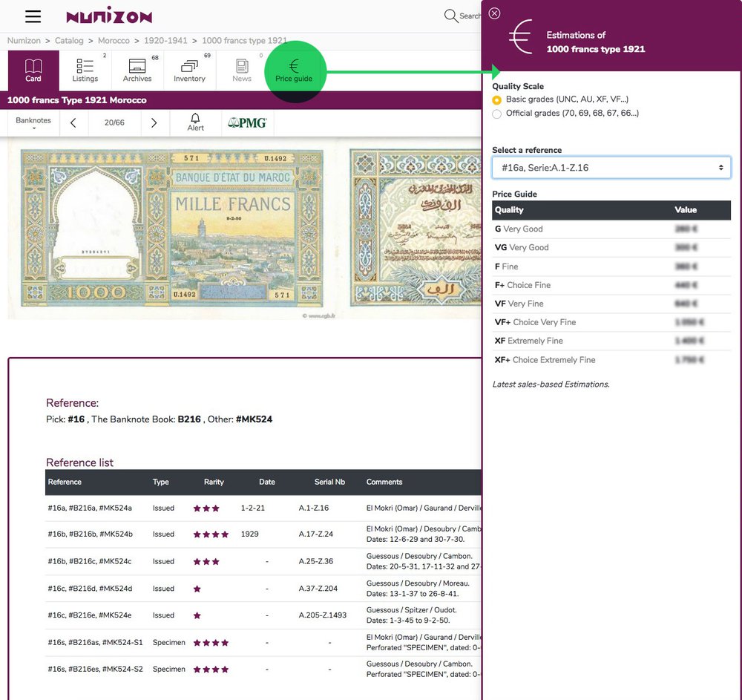Click the 20/66 page counter
This screenshot has width=742, height=700.
114,123
